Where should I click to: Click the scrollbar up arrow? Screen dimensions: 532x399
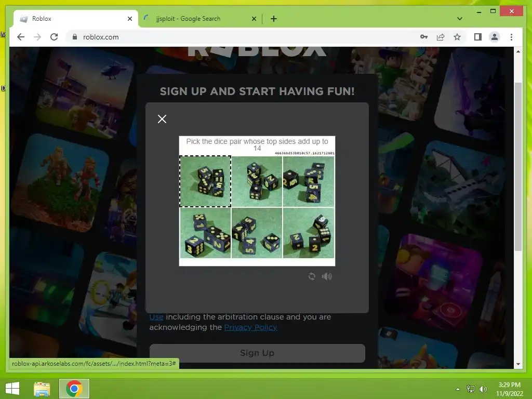pyautogui.click(x=518, y=51)
